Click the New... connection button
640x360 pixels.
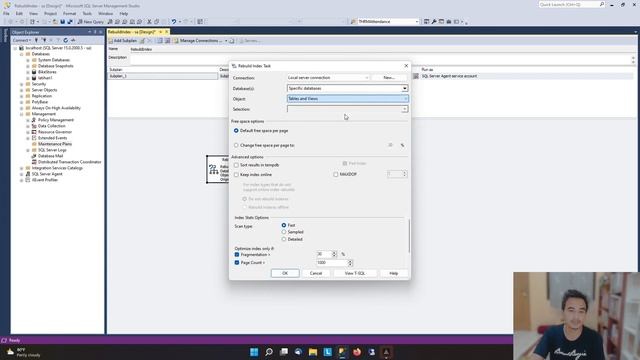(x=389, y=78)
